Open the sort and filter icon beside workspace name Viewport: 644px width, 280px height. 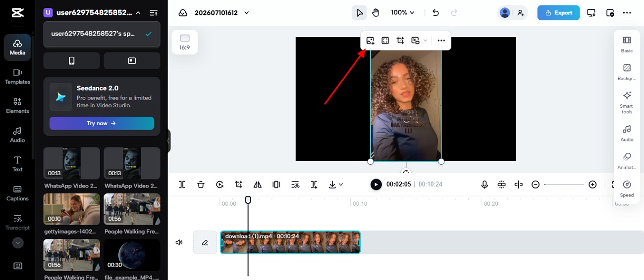tap(154, 12)
